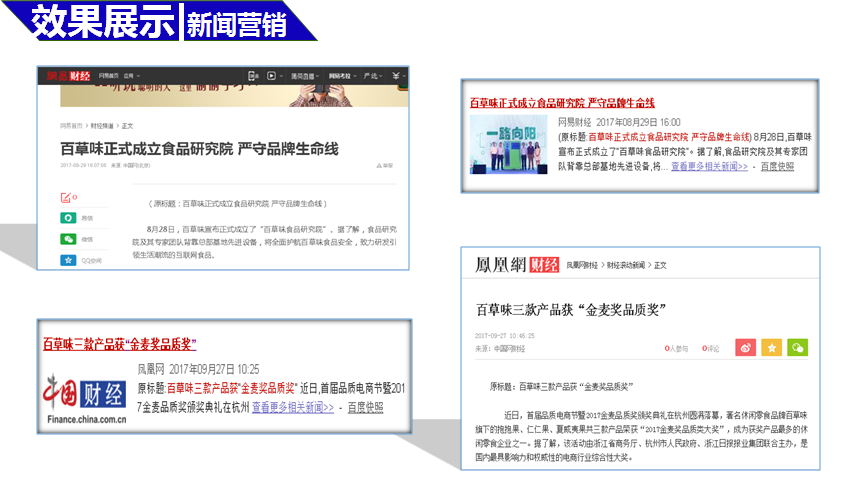Open the 网易首页 link in the NetEase top bar

[109, 76]
